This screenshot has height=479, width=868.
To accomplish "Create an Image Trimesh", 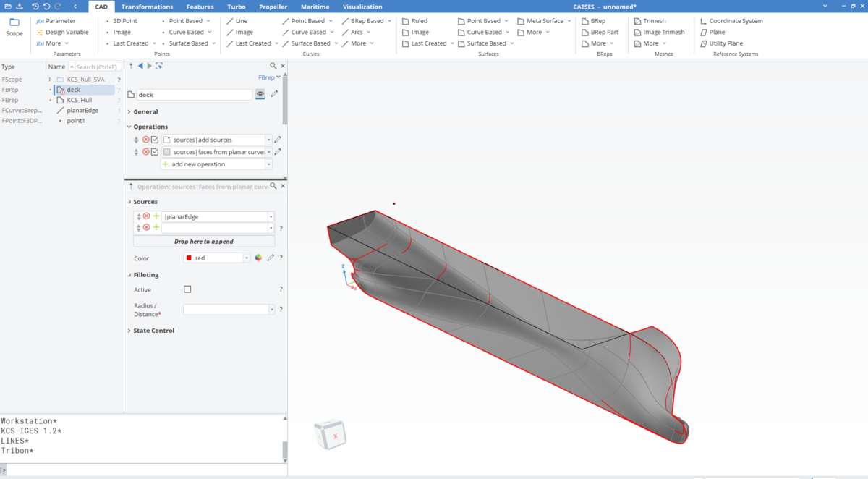I will (659, 32).
